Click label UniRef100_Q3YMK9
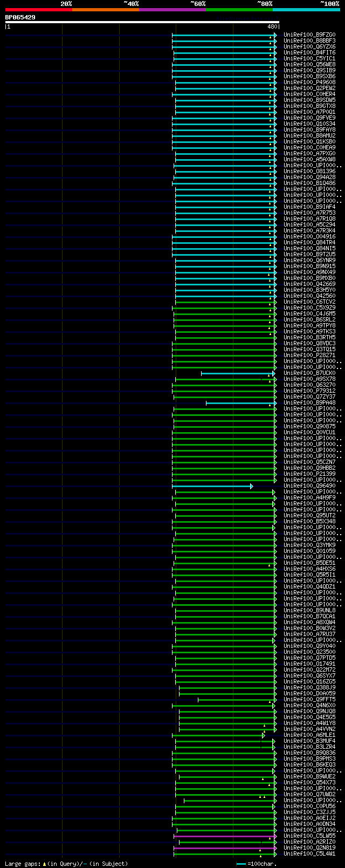 click(309, 545)
